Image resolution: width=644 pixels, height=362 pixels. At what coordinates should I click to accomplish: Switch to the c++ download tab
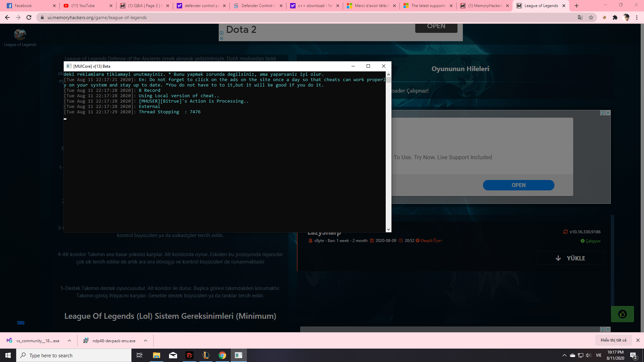coord(315,6)
